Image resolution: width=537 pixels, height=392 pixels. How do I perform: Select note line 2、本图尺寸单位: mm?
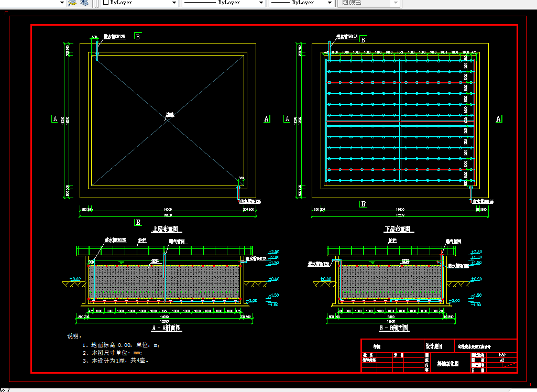112,353
